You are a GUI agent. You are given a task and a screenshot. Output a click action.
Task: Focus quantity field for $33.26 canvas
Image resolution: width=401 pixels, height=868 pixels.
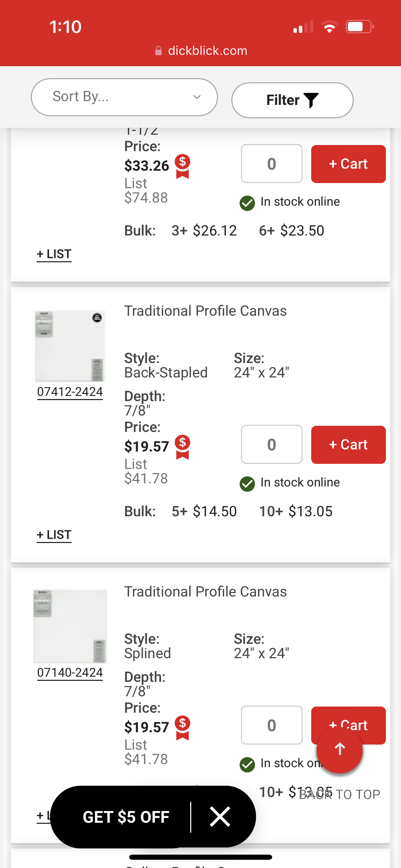click(x=271, y=164)
